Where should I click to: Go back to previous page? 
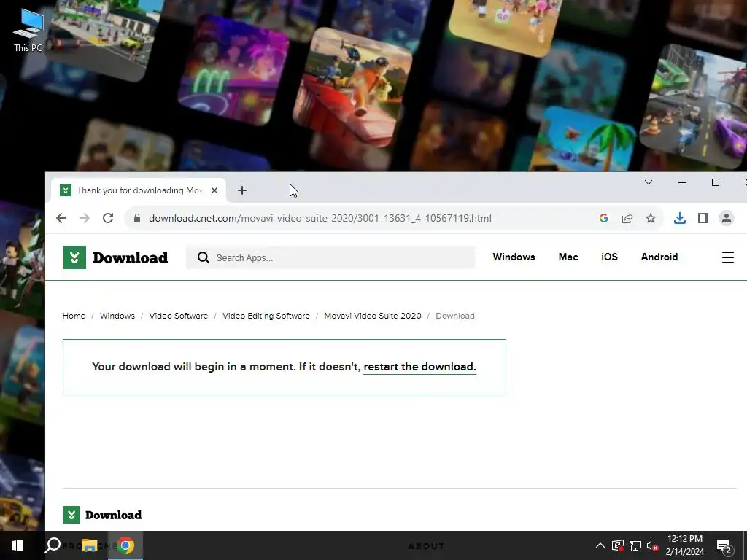(61, 218)
